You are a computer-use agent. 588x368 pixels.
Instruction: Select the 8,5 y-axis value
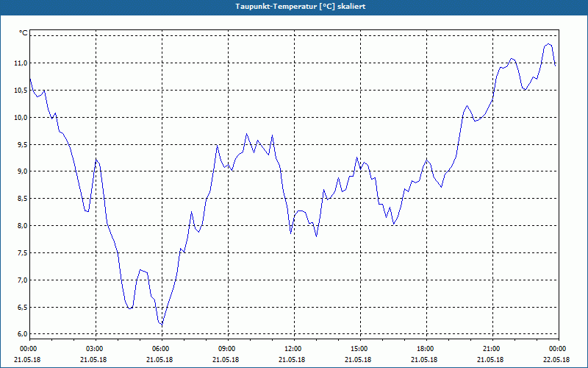[22, 199]
